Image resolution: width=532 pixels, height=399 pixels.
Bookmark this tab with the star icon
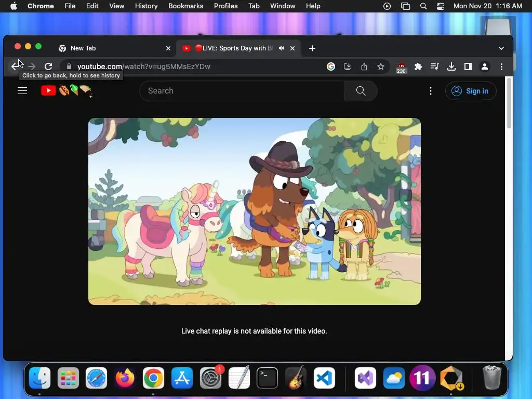pyautogui.click(x=381, y=66)
